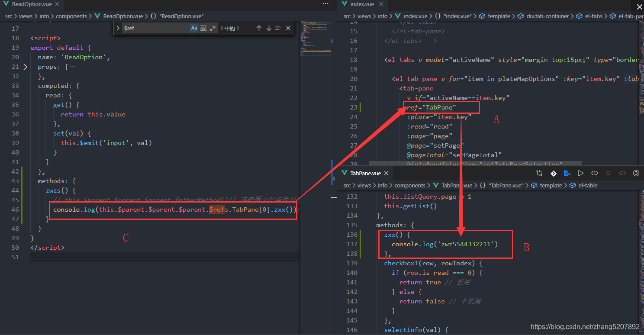This screenshot has width=644, height=335.
Task: Click line number 136 in TabPane editor
Action: click(352, 235)
